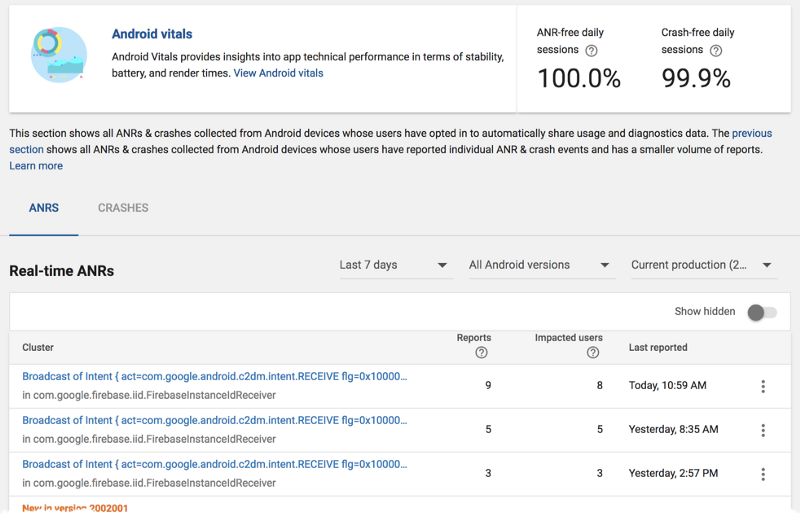Follow the View Android vitals link
800x529 pixels.
278,73
